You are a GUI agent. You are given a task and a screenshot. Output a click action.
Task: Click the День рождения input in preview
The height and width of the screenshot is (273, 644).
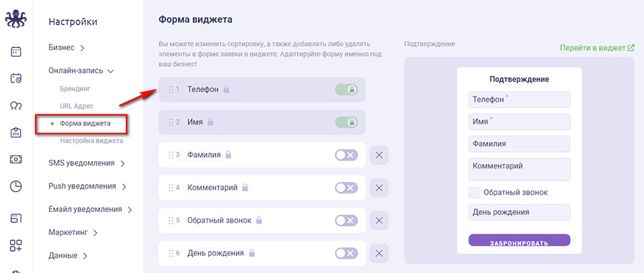519,212
